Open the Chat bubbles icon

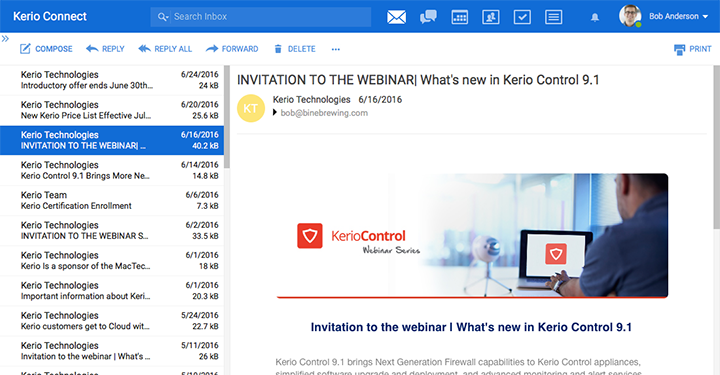[x=428, y=17]
